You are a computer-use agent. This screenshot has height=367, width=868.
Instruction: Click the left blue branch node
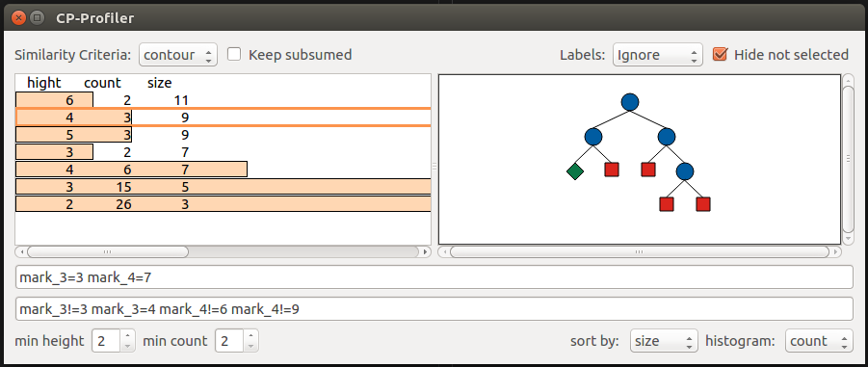pos(592,137)
